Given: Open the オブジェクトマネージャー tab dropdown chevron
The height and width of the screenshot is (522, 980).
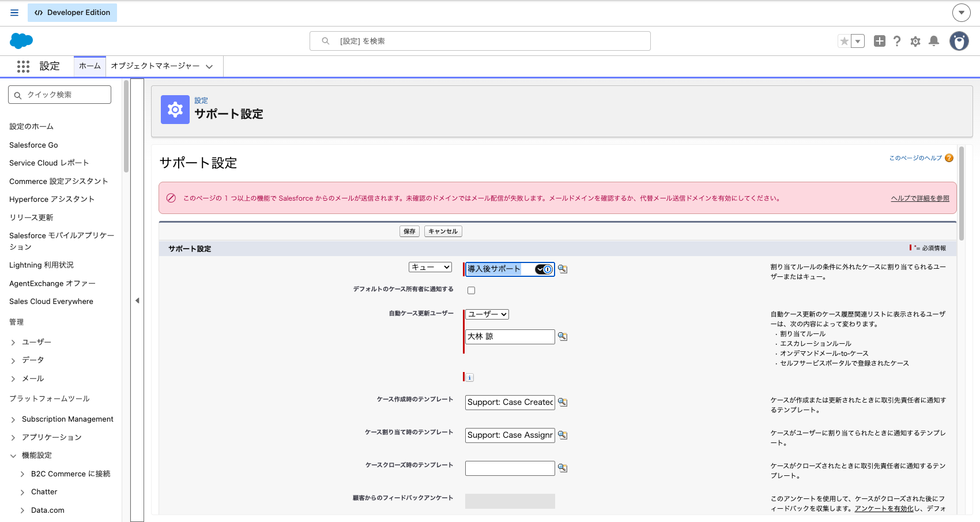Looking at the screenshot, I should pos(209,66).
